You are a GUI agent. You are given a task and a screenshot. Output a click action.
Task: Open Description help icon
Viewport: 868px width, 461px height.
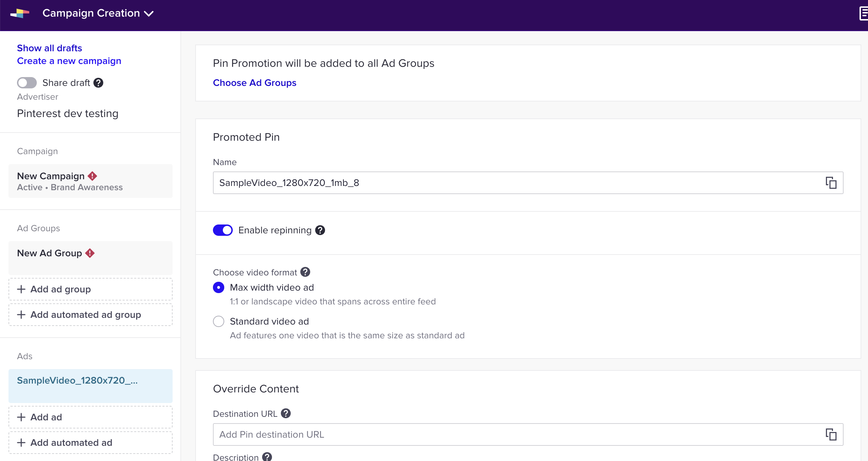tap(267, 457)
